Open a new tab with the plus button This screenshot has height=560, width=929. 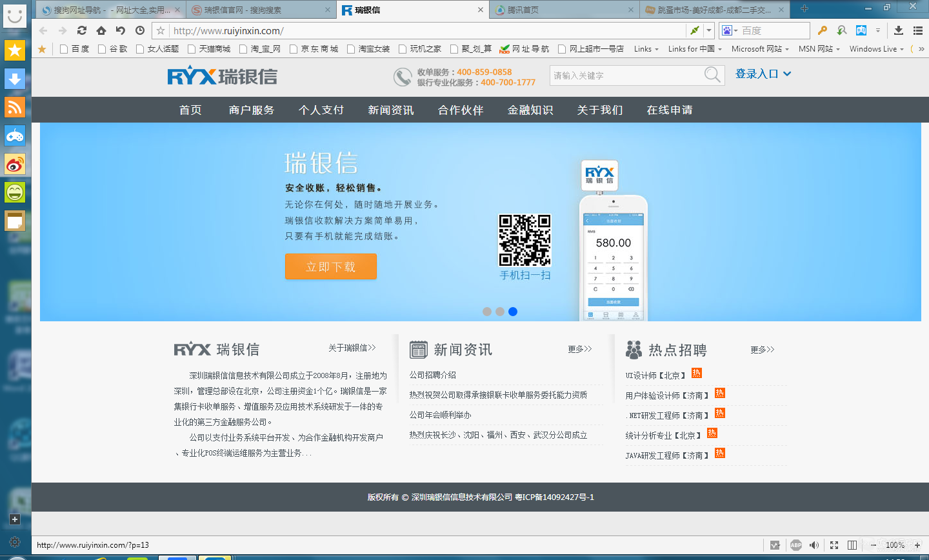coord(804,8)
